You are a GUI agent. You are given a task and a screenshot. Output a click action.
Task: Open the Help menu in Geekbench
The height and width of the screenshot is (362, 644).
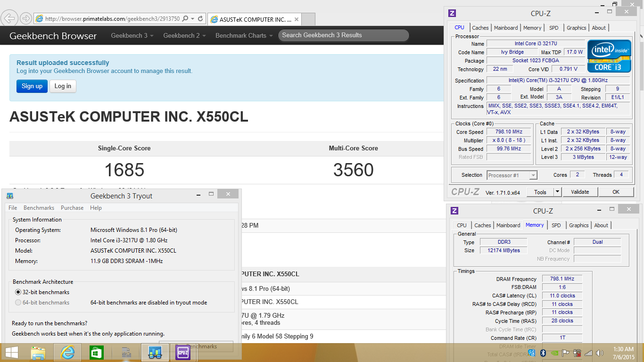point(96,208)
